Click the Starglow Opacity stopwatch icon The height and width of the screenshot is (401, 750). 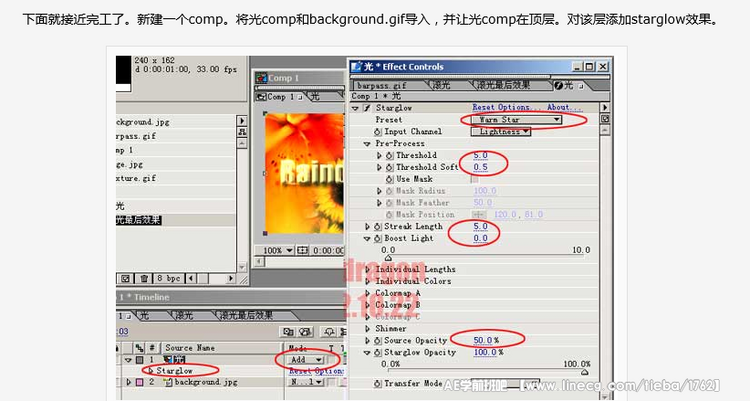pos(377,353)
